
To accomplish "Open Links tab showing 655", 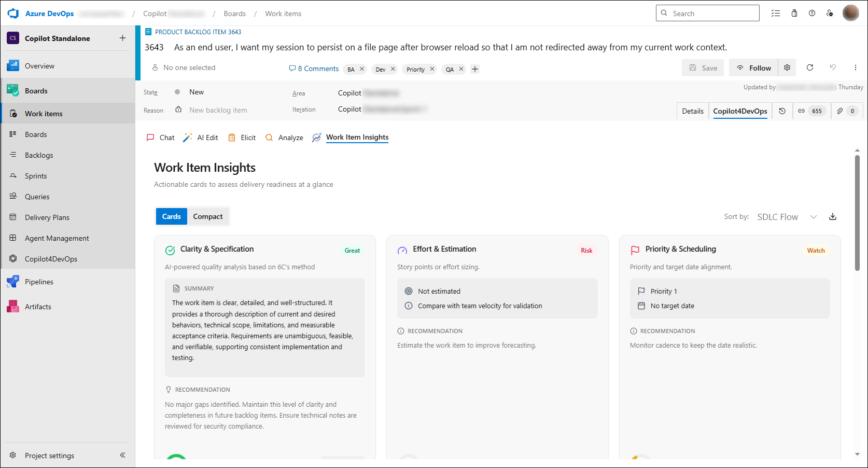I will click(x=812, y=111).
